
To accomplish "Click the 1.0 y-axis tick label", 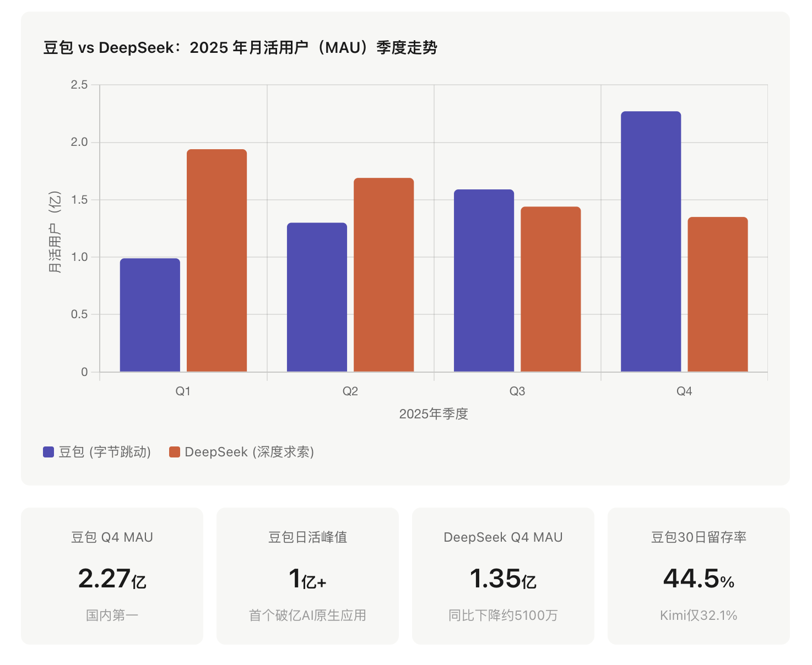I will click(79, 257).
